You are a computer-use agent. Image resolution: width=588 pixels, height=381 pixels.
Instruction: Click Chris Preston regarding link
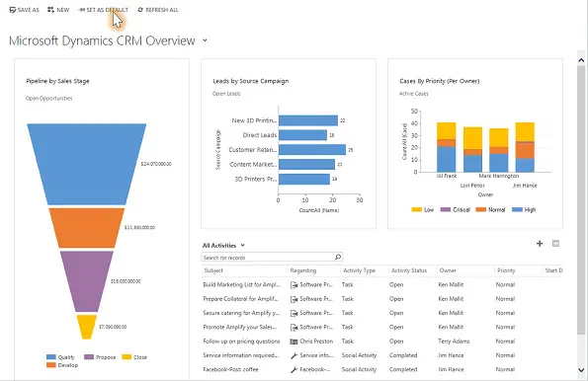316,342
